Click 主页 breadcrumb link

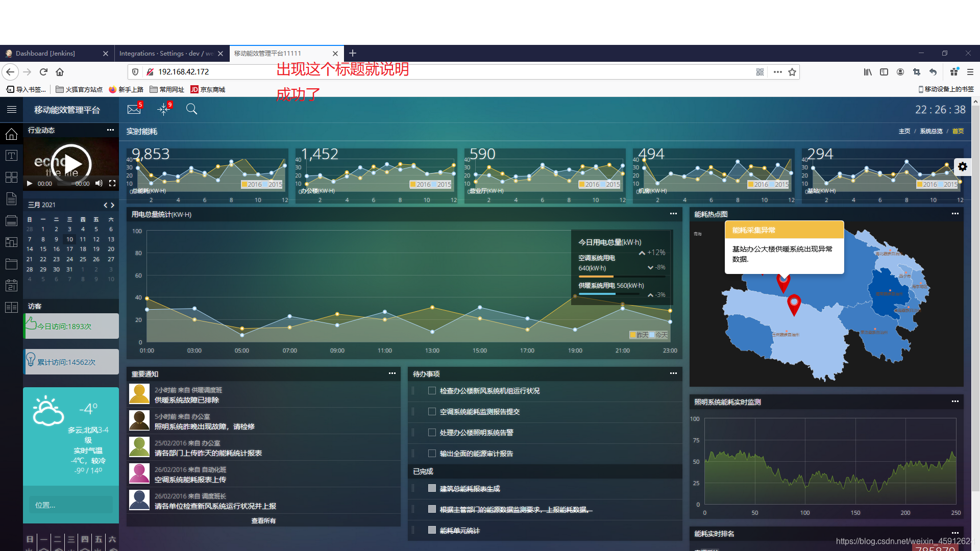[904, 131]
